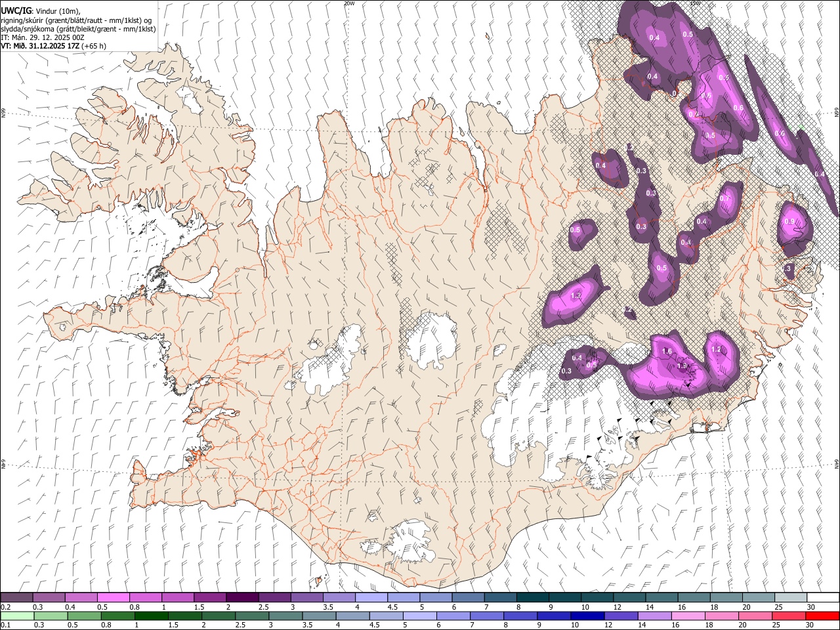This screenshot has width=840, height=630.
Task: Click the 15W longitude label
Action: (x=695, y=3)
